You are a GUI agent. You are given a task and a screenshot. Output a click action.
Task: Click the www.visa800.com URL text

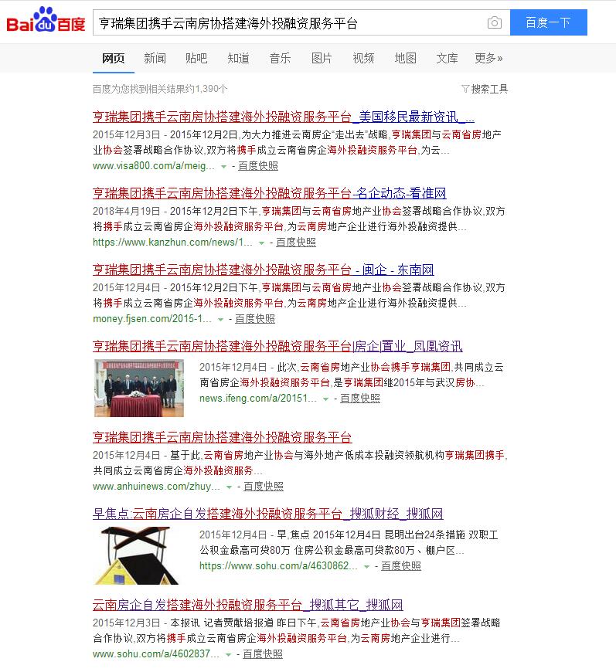[x=154, y=166]
